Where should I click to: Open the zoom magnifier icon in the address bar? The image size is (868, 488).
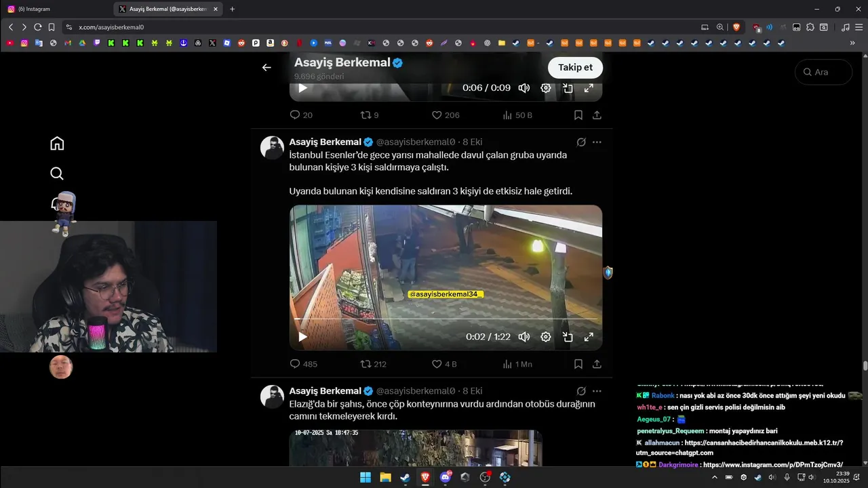[720, 27]
